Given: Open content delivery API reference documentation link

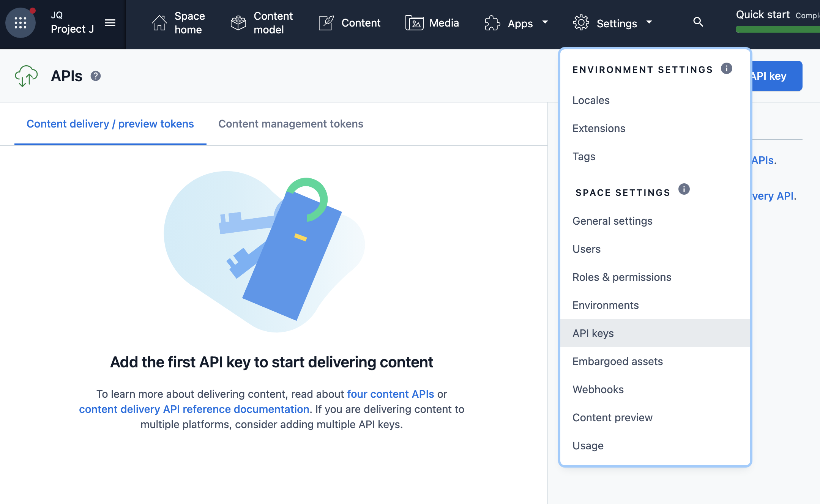Looking at the screenshot, I should click(x=194, y=409).
